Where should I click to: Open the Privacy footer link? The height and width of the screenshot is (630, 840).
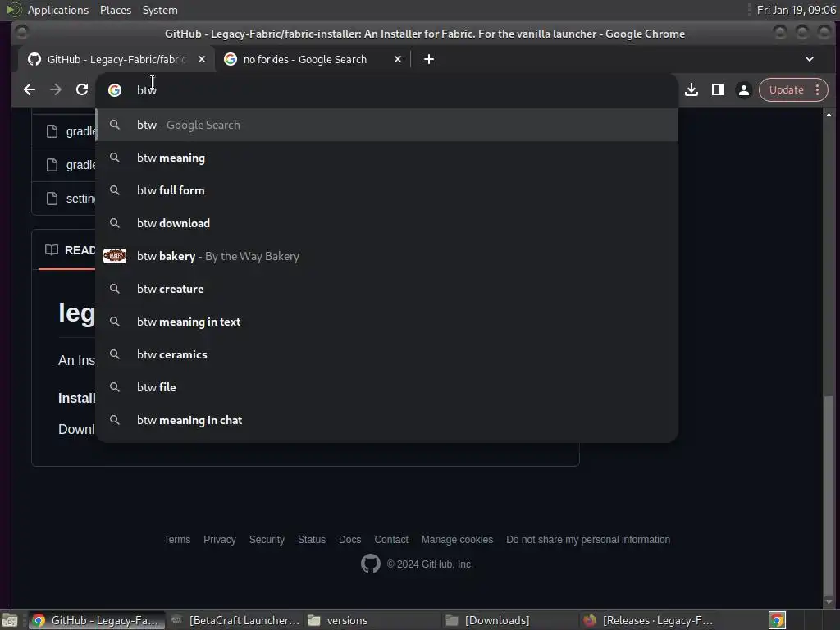tap(220, 540)
